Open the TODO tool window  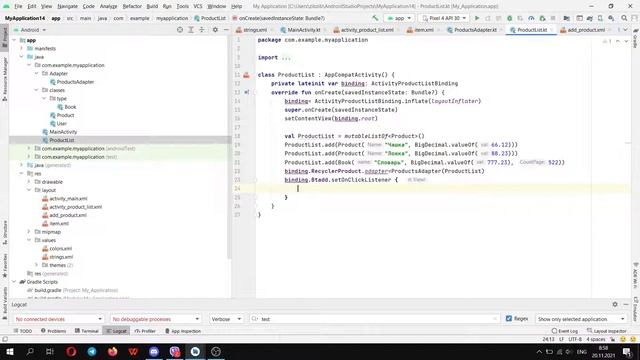22,331
